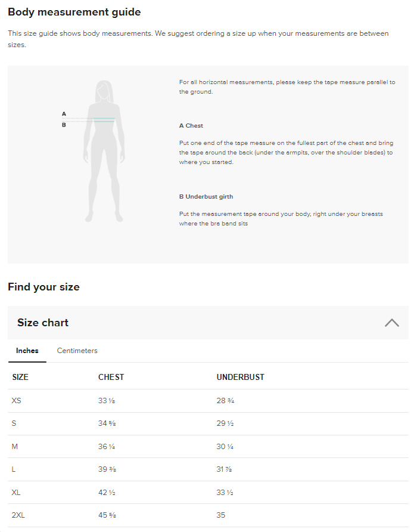Click the UNDERBUST column header
The image size is (417, 532).
240,377
